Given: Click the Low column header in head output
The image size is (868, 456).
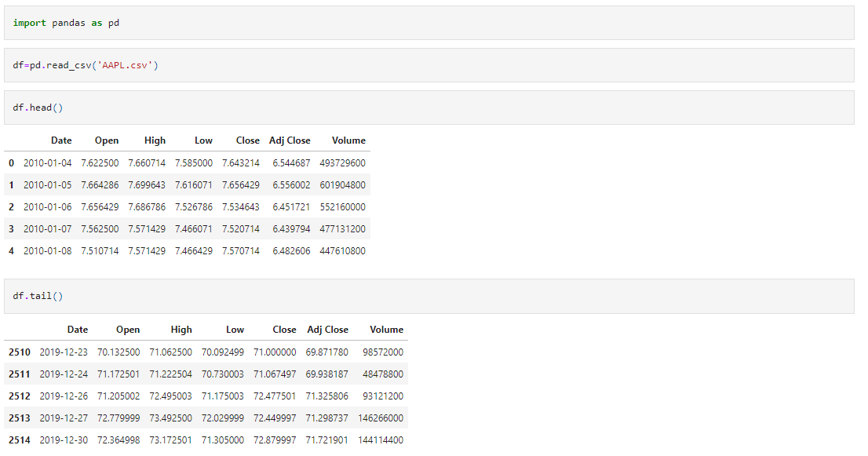Looking at the screenshot, I should (x=203, y=140).
